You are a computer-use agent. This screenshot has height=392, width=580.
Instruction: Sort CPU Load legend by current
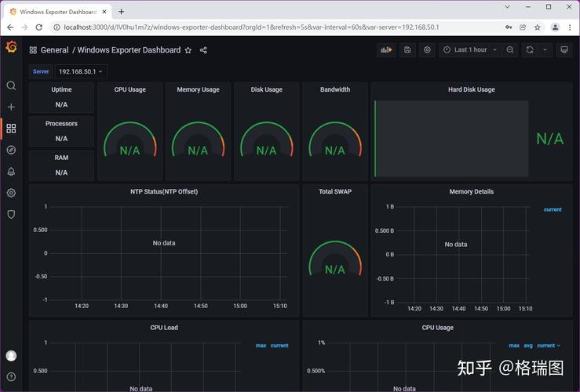coord(279,346)
